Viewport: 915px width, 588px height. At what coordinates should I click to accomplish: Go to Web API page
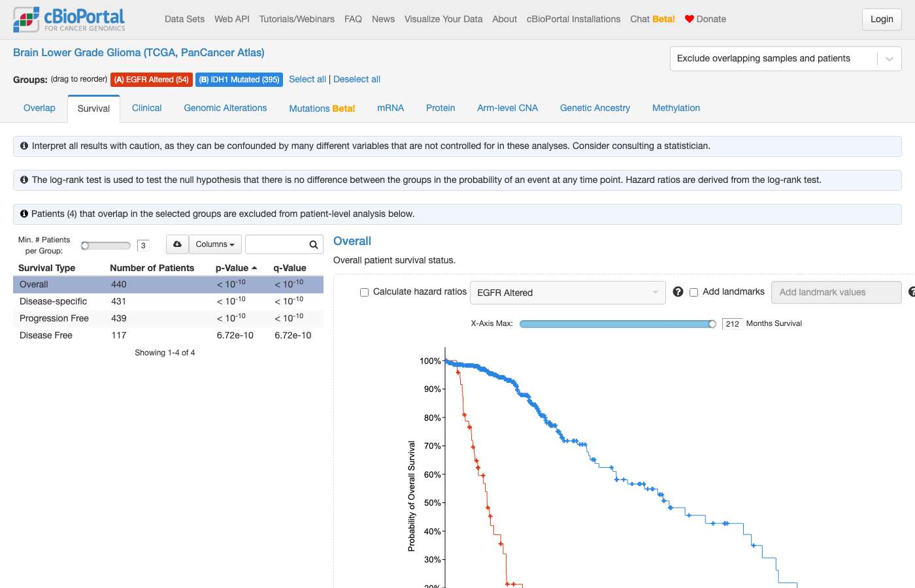[x=232, y=20]
